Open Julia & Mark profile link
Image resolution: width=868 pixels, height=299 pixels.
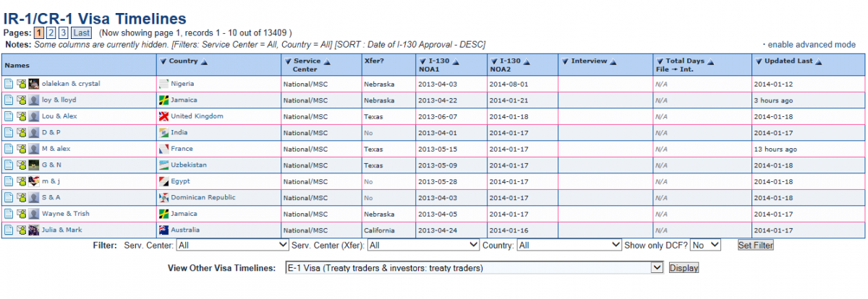62,230
